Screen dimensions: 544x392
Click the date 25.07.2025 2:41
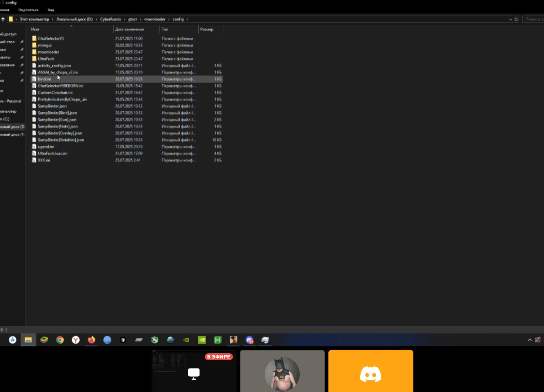pos(128,160)
